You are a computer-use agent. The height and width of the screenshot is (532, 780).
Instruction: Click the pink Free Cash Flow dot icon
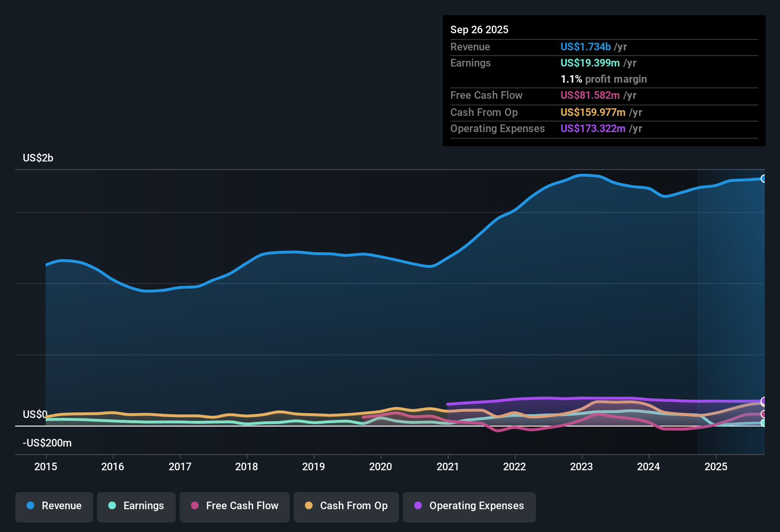(195, 506)
